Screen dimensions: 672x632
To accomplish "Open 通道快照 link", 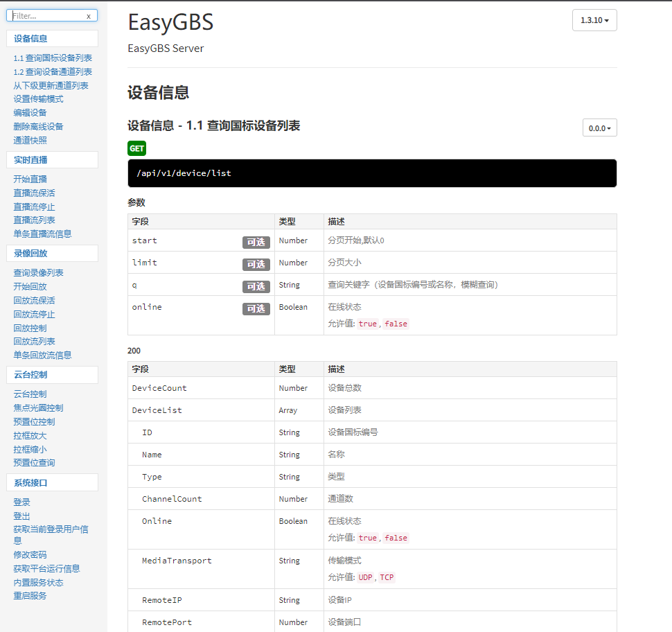I will (30, 140).
